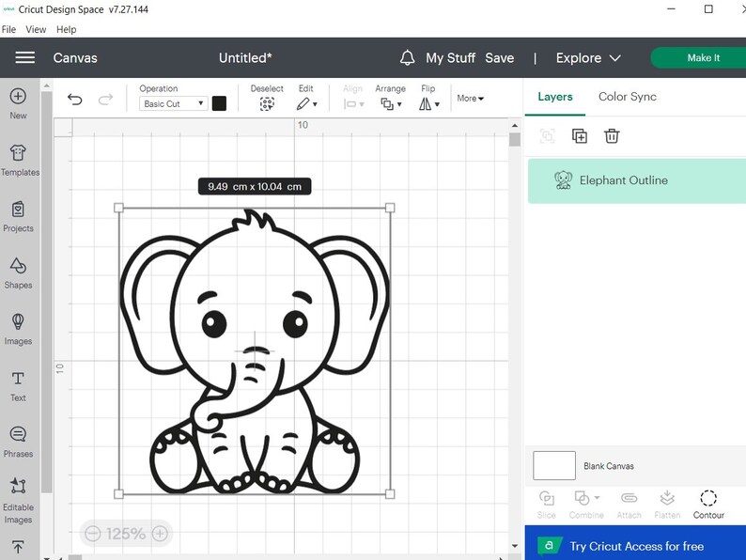Open the Operation Basic Cut dropdown
The image size is (746, 560).
point(174,103)
